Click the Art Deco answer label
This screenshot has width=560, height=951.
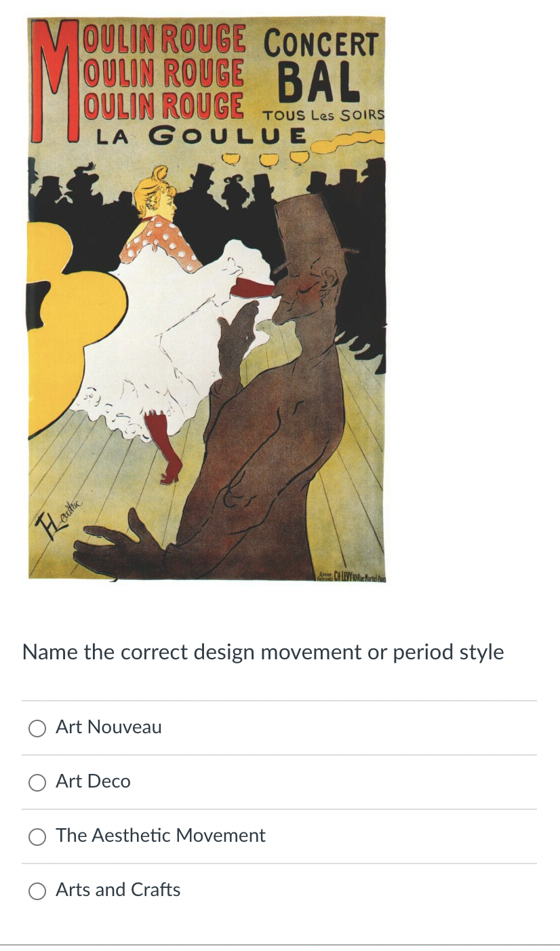93,781
